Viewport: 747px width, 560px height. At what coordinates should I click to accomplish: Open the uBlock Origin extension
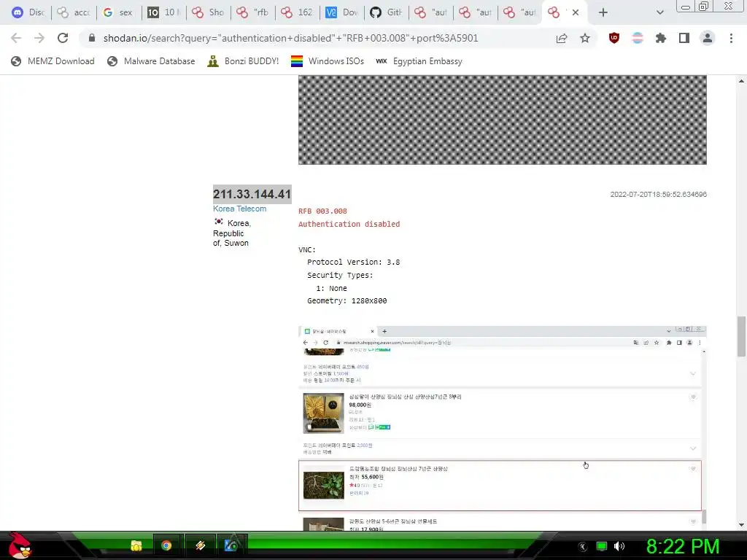[x=614, y=38]
